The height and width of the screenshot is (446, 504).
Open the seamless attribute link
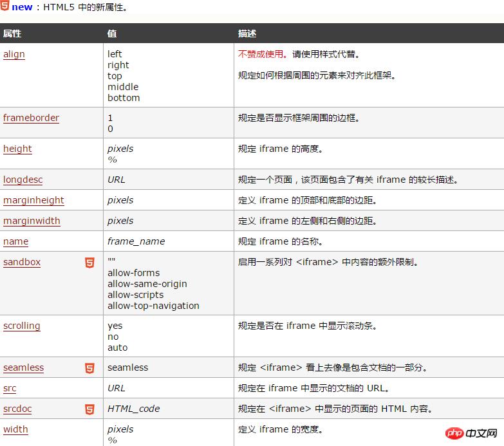tap(23, 367)
